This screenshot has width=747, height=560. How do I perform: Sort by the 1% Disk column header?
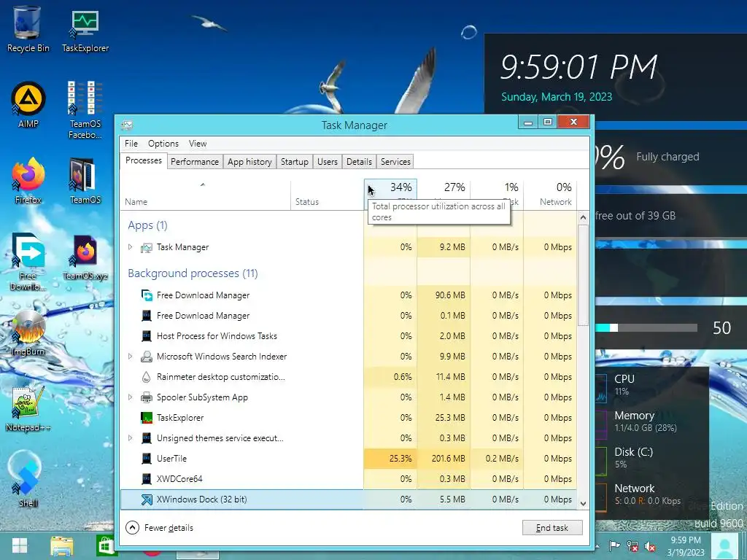[497, 195]
